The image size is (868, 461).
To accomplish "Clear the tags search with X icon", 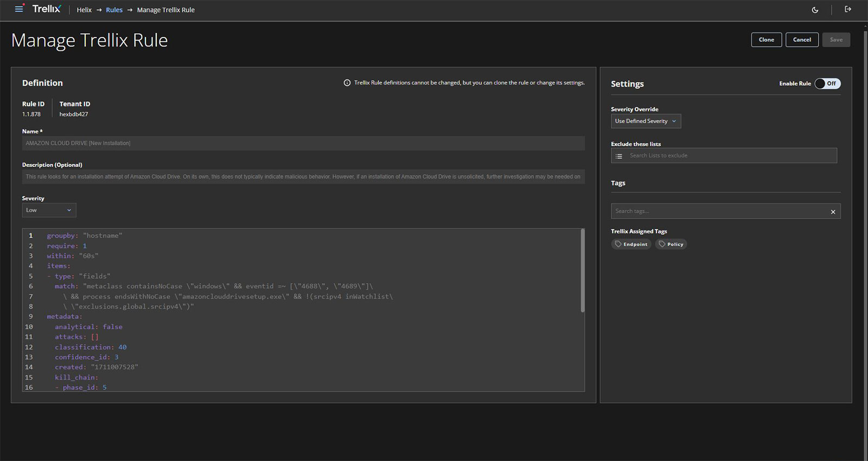I will [x=833, y=212].
